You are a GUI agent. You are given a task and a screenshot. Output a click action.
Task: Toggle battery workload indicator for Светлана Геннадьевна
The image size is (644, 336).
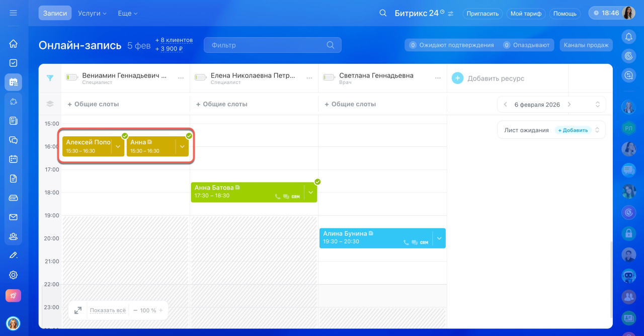[x=329, y=77]
